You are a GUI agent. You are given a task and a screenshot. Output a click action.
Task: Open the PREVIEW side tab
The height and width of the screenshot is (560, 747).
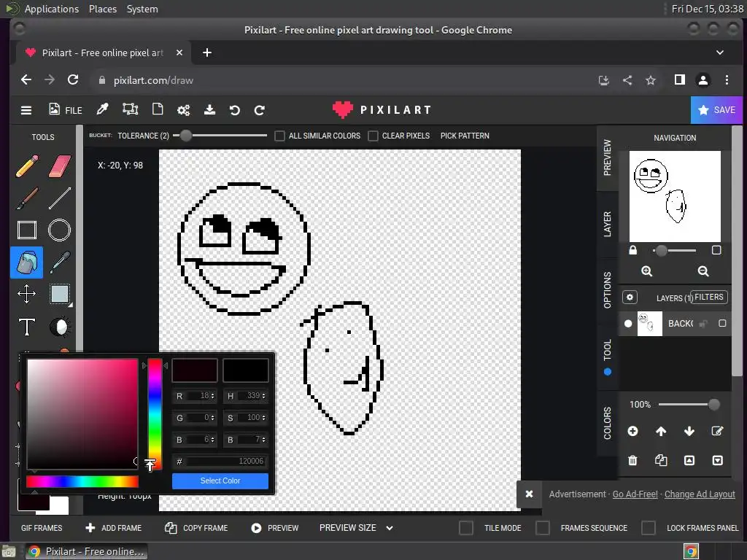click(608, 157)
